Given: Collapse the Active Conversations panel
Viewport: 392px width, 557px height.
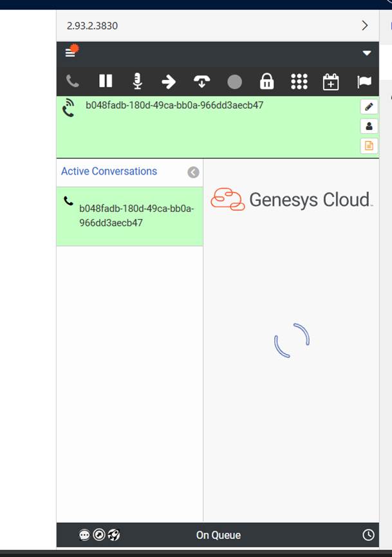Looking at the screenshot, I should (x=193, y=172).
